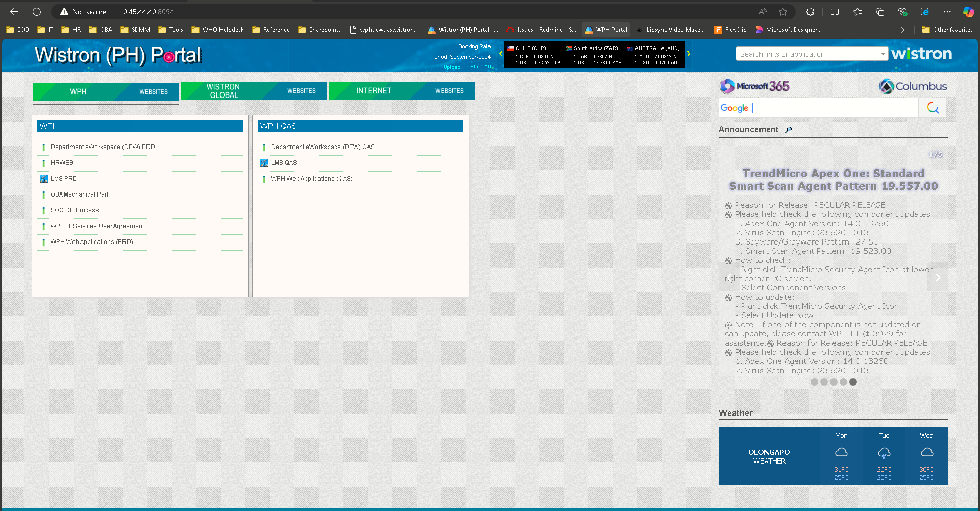The width and height of the screenshot is (980, 511).
Task: Expand the search links or application dropdown
Action: coord(883,54)
